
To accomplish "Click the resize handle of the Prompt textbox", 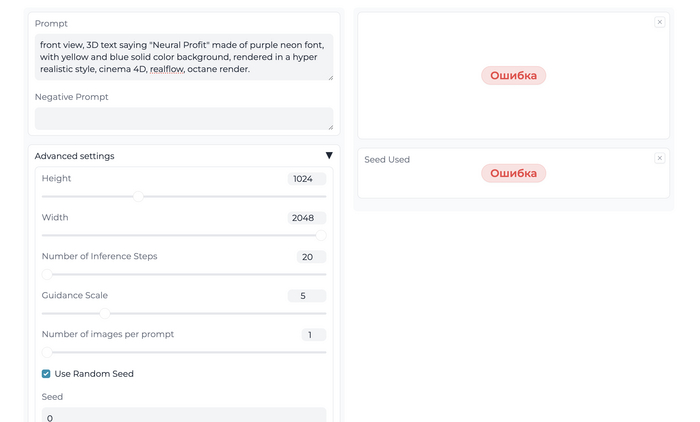I will pos(330,77).
